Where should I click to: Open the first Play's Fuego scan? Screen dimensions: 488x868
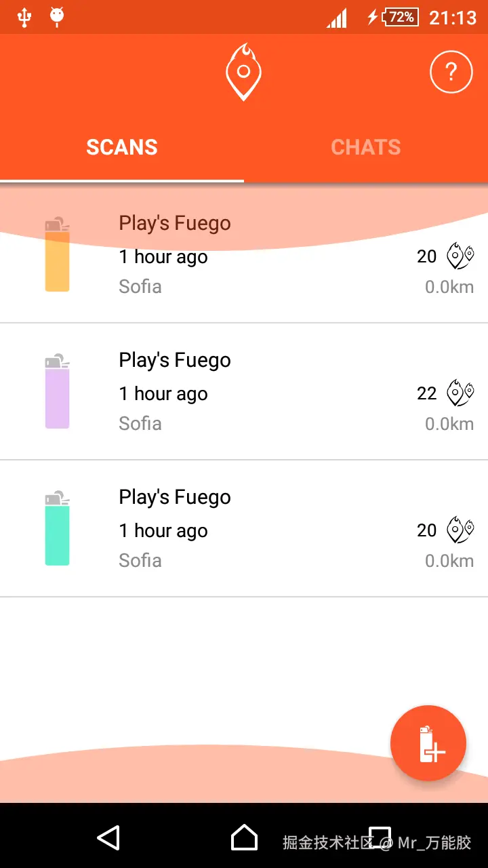point(175,223)
